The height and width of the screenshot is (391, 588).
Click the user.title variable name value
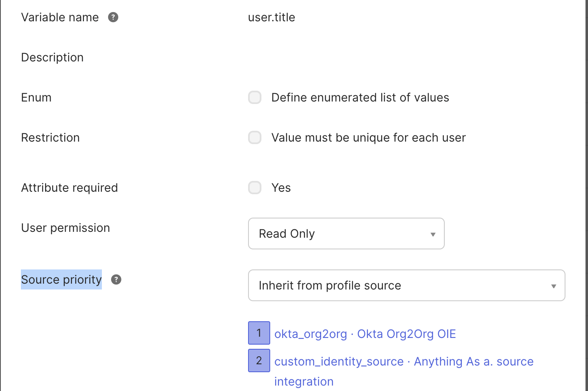pos(271,17)
